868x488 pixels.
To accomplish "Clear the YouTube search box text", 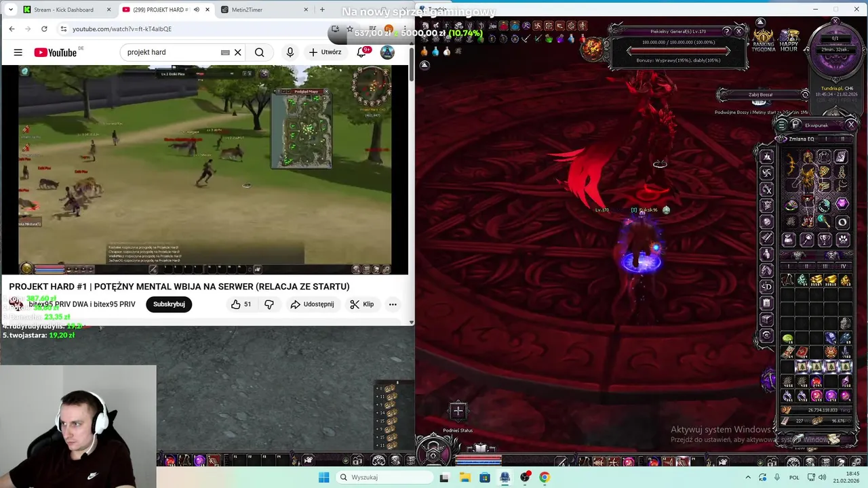I will [237, 52].
